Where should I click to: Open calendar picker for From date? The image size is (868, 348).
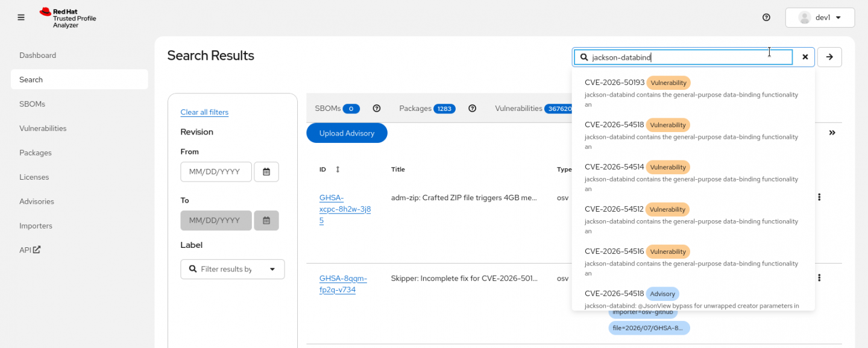(266, 172)
